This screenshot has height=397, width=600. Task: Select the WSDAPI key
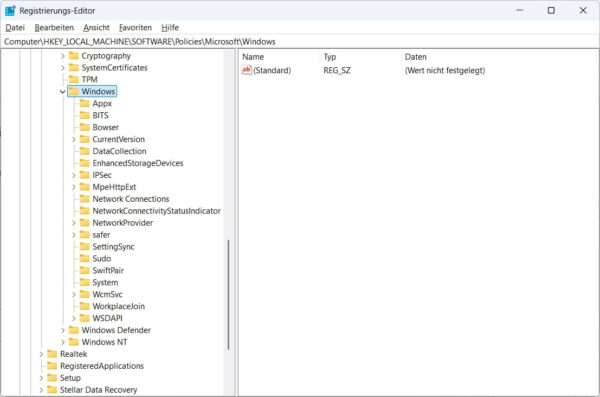[x=108, y=318]
